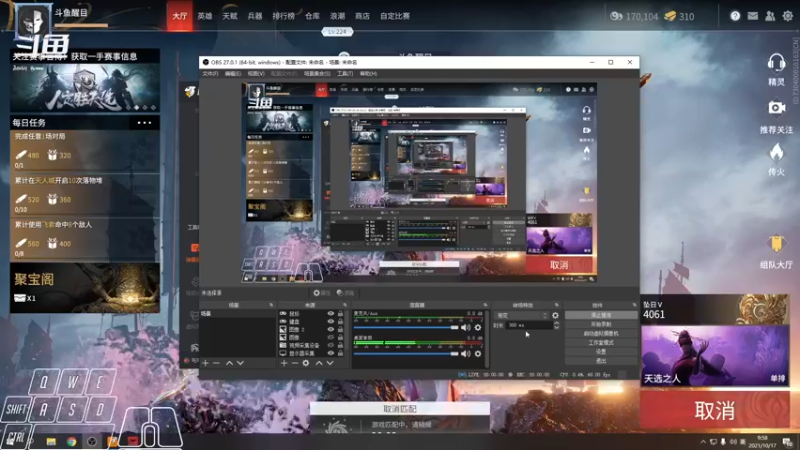800x450 pixels.
Task: Open transition properties gear in 转场特效 panel
Action: click(555, 315)
